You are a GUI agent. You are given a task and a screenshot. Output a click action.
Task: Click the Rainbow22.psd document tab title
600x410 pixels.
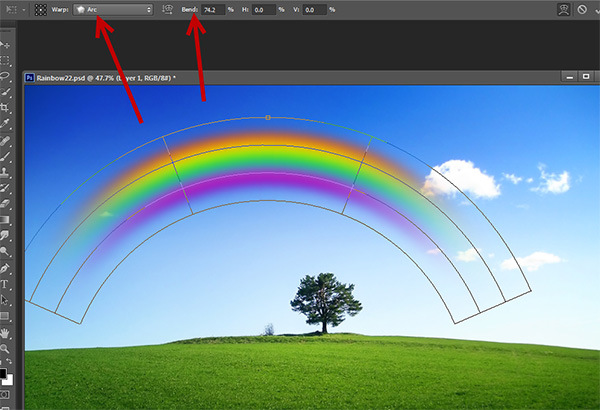pyautogui.click(x=100, y=76)
